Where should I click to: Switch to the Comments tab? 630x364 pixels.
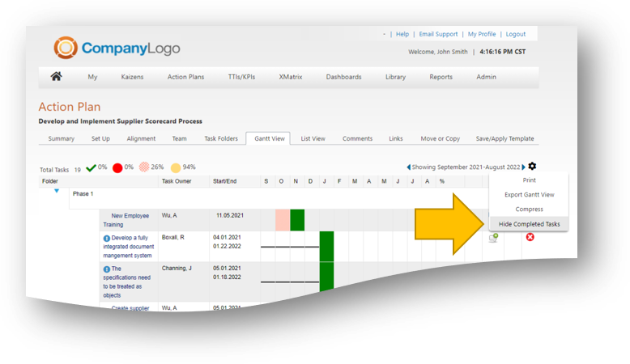coord(357,138)
